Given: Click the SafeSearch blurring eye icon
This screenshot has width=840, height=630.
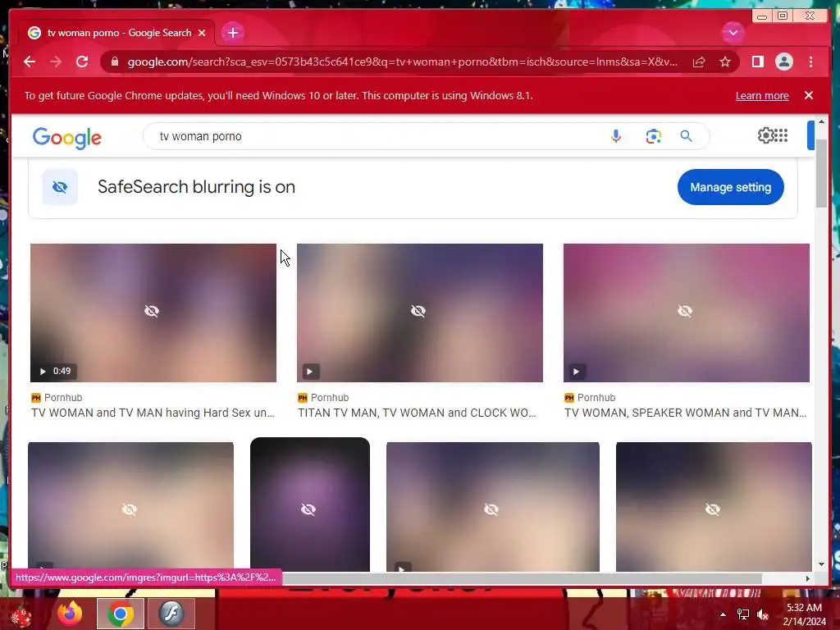Looking at the screenshot, I should (x=60, y=187).
